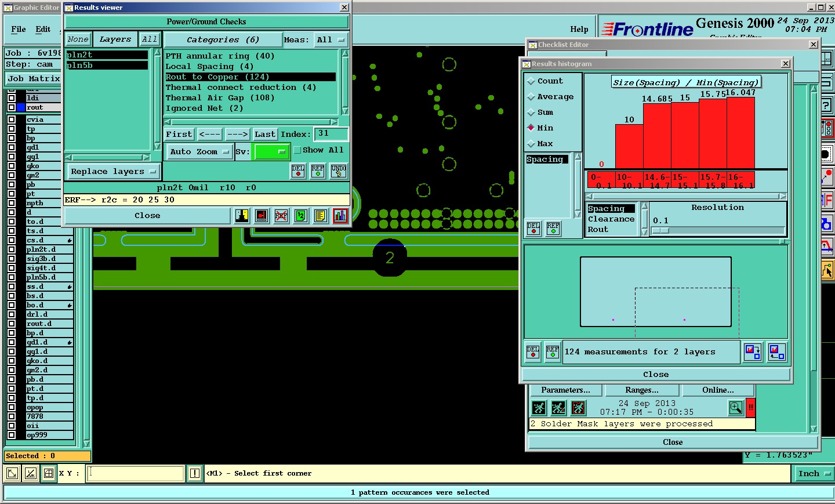Viewport: 835px width, 504px height.
Task: Click REF icon beside 124 measurements text
Action: coord(553,351)
